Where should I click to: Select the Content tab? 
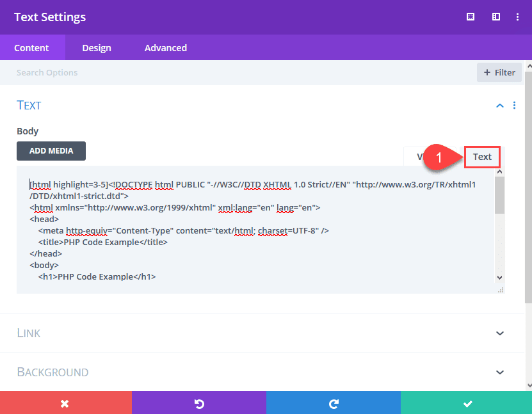click(x=30, y=47)
